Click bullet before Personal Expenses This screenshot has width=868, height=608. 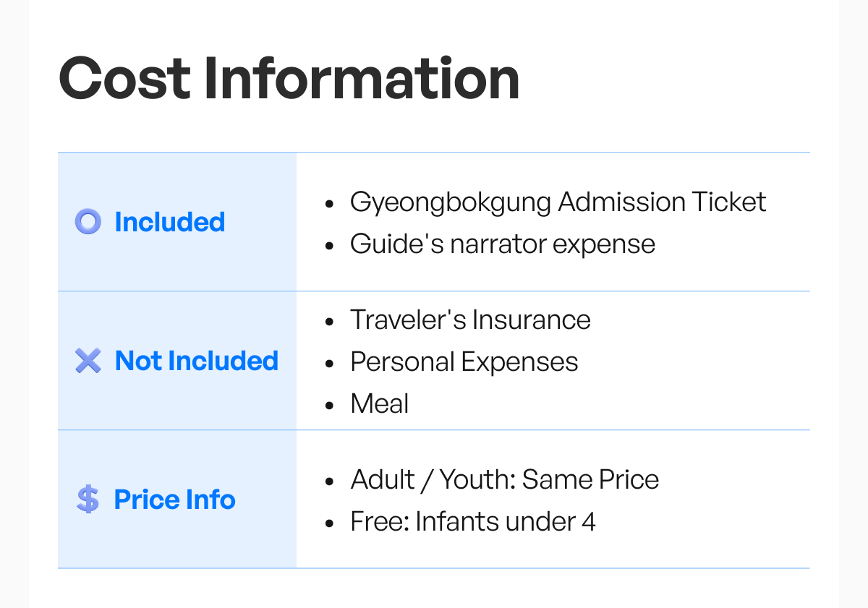(x=330, y=364)
